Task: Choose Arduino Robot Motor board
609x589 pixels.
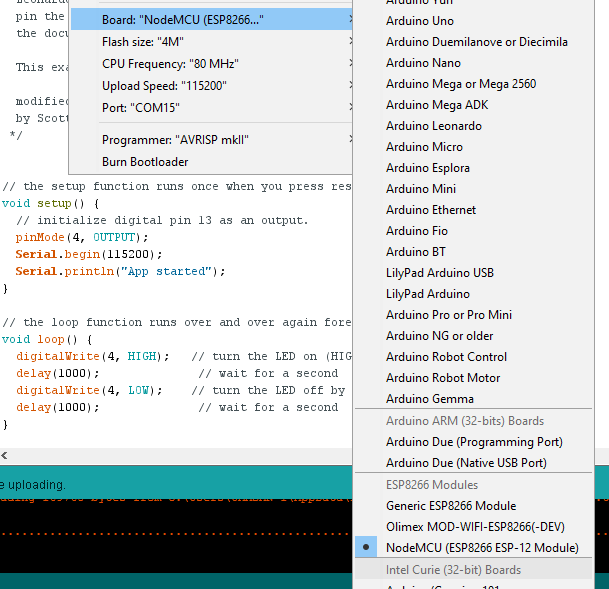Action: click(474, 377)
